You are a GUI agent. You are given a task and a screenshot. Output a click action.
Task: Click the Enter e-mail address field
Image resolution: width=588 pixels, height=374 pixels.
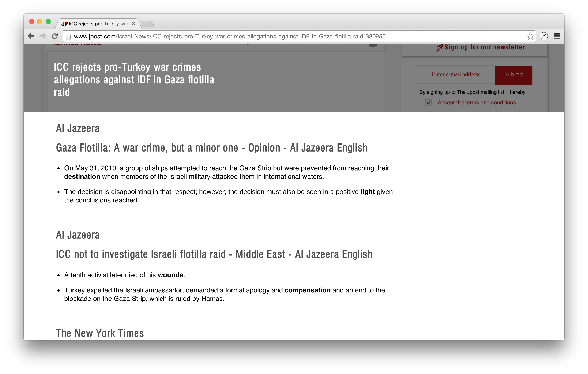[x=456, y=74]
